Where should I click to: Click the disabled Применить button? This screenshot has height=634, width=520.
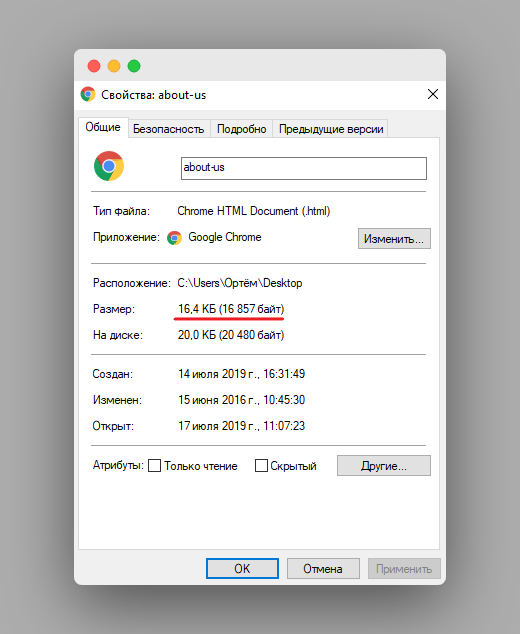[404, 568]
